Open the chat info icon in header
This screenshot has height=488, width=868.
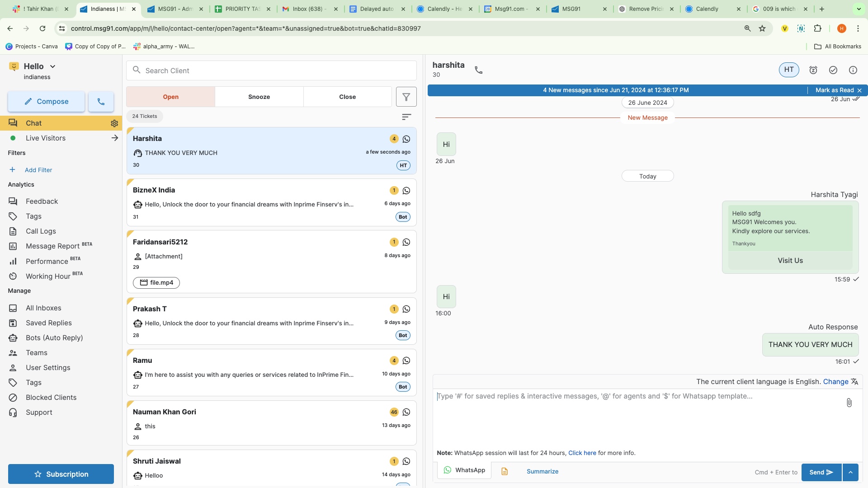coord(853,70)
